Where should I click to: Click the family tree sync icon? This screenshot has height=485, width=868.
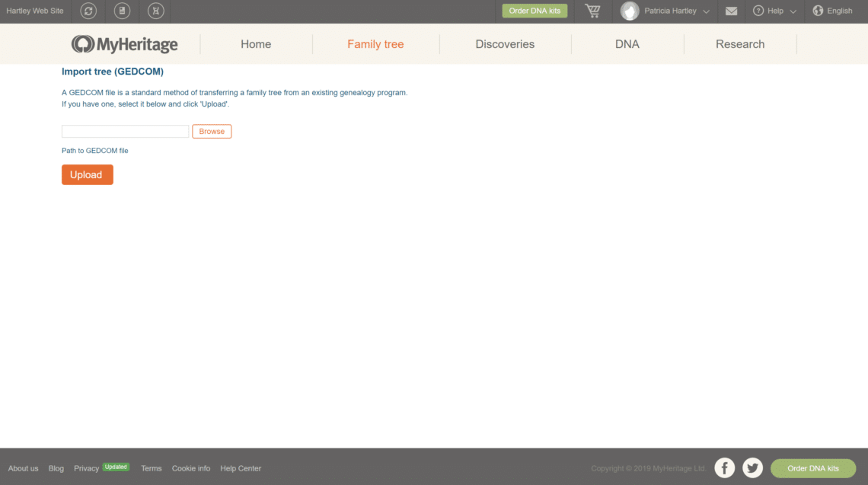coord(87,11)
